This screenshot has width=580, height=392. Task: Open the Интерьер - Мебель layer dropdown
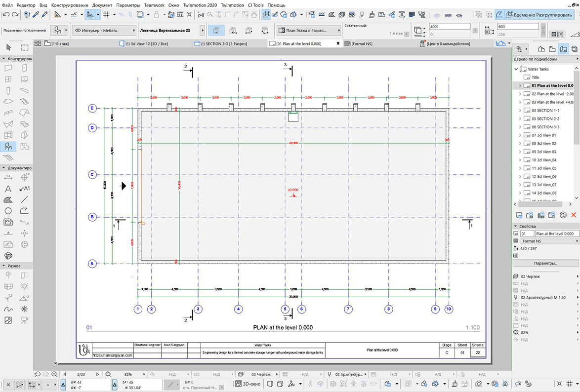(104, 30)
